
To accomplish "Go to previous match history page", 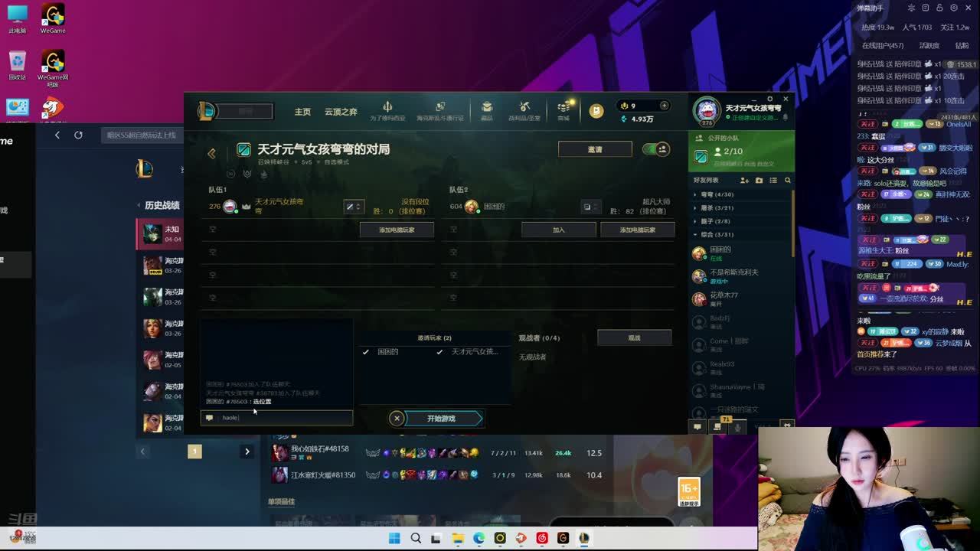I will (142, 452).
